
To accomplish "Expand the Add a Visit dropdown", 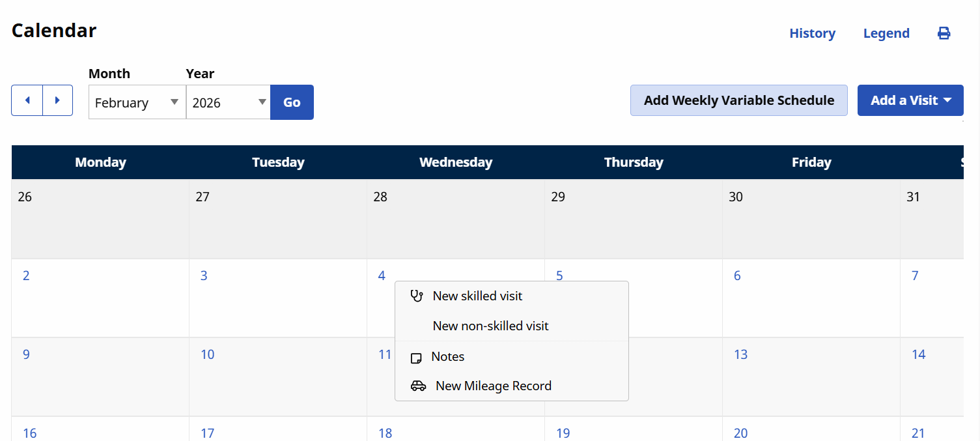I will coord(910,100).
